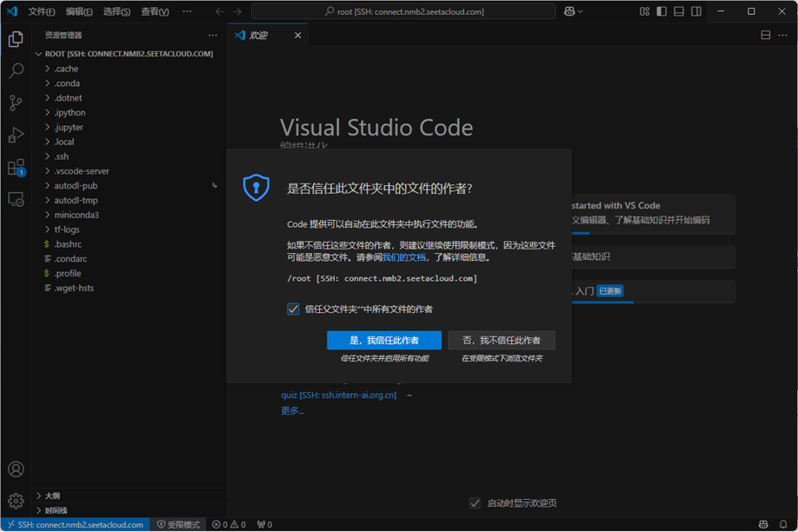Click the command center search box

403,11
